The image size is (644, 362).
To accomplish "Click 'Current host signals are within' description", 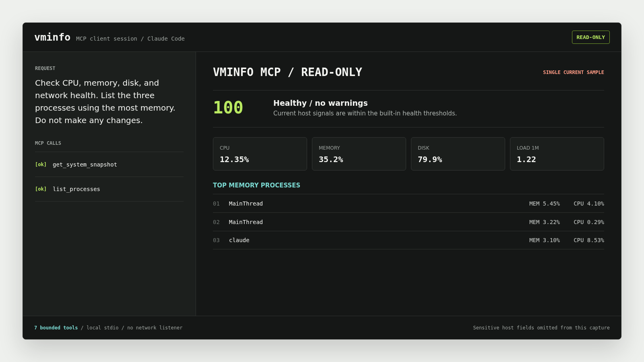I will point(365,113).
